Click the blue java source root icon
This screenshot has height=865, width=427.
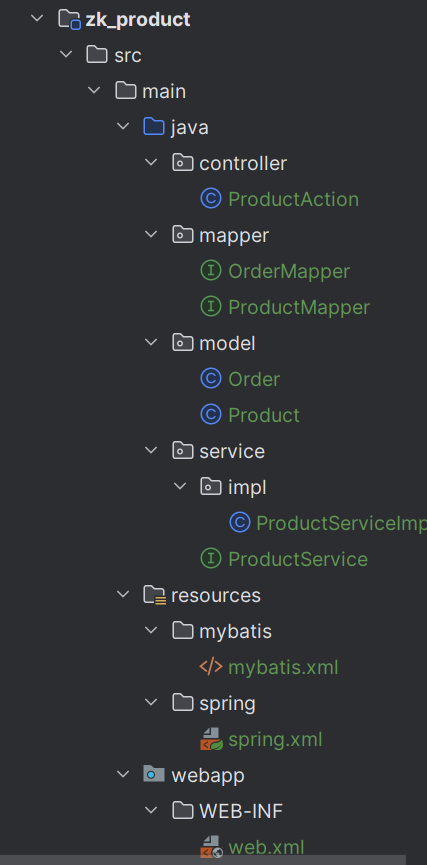point(154,127)
